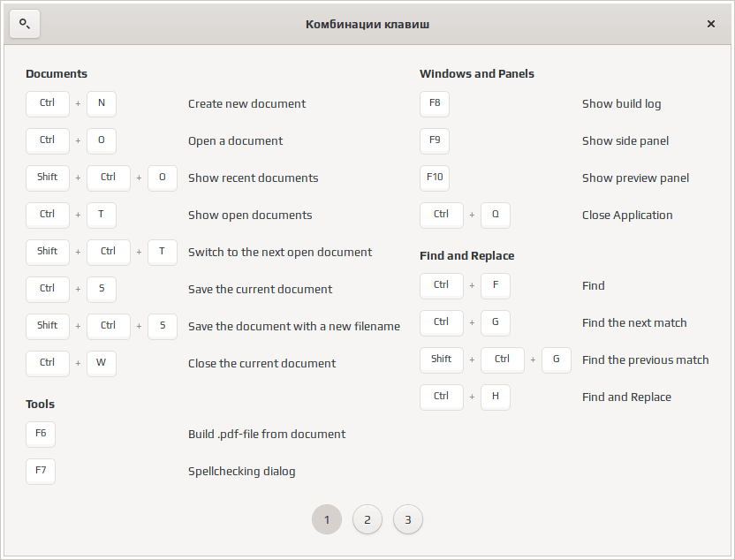The width and height of the screenshot is (735, 560).
Task: Go to shortcuts page 1
Action: click(327, 519)
